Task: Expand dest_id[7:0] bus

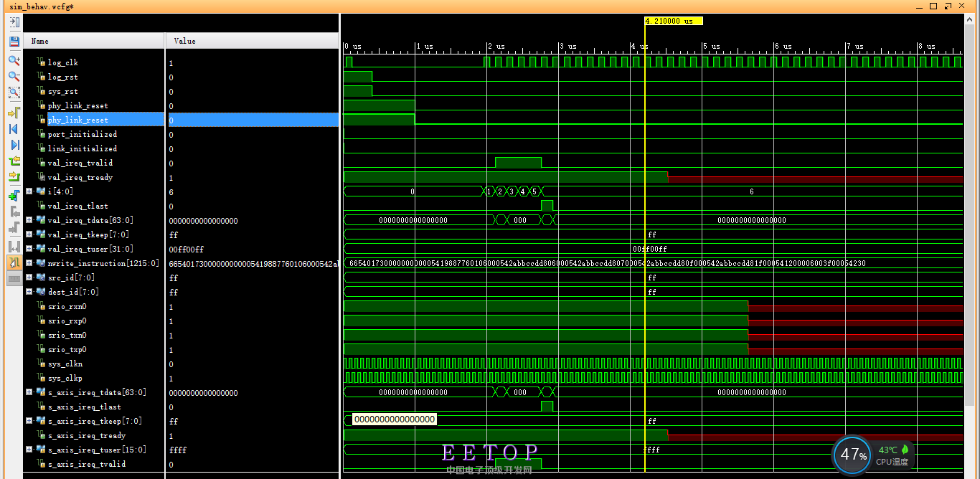Action: pyautogui.click(x=29, y=292)
